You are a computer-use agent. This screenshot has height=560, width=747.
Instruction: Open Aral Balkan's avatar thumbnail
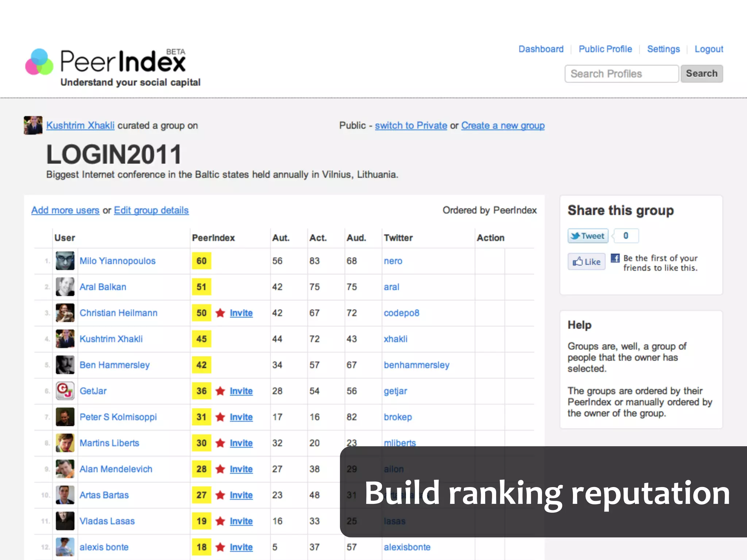point(65,287)
